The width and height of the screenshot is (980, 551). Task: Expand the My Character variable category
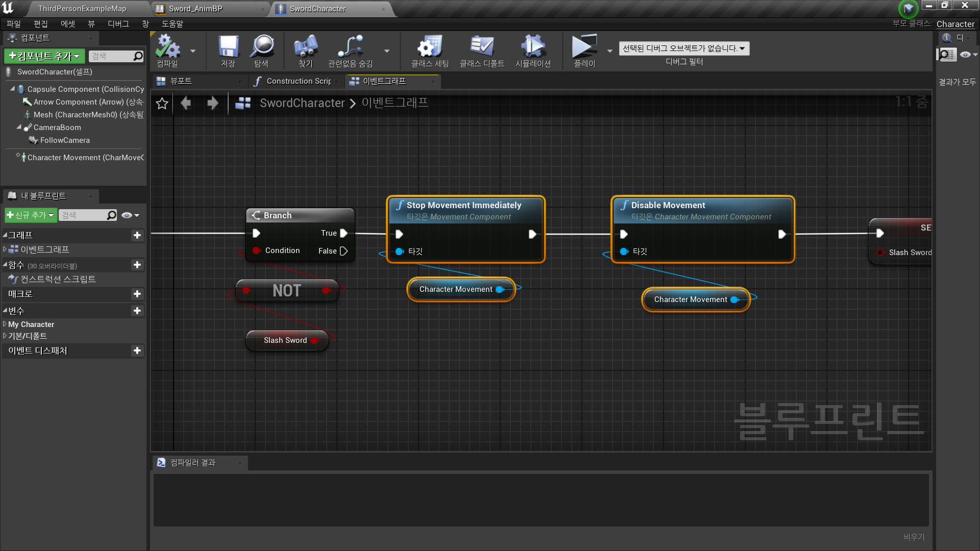pos(5,324)
